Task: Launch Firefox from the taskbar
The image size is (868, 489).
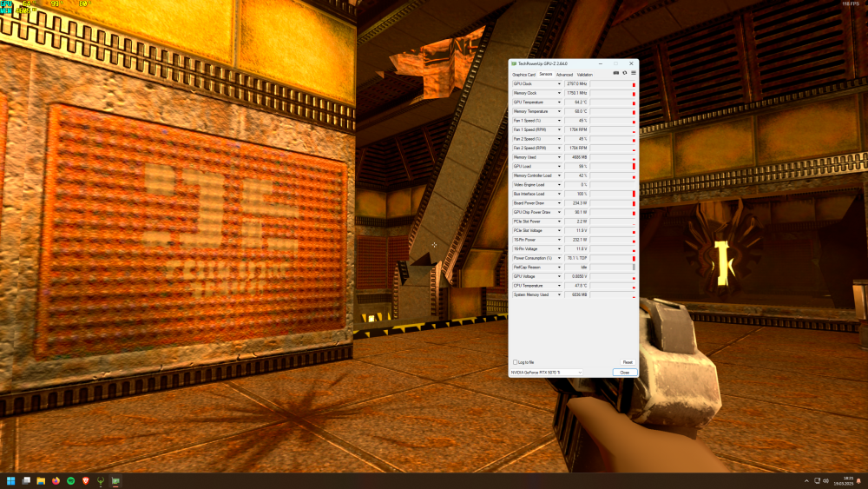Action: coord(56,480)
